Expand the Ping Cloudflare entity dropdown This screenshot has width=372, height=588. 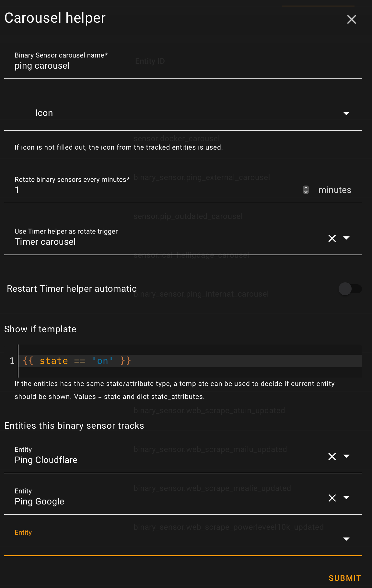[346, 456]
